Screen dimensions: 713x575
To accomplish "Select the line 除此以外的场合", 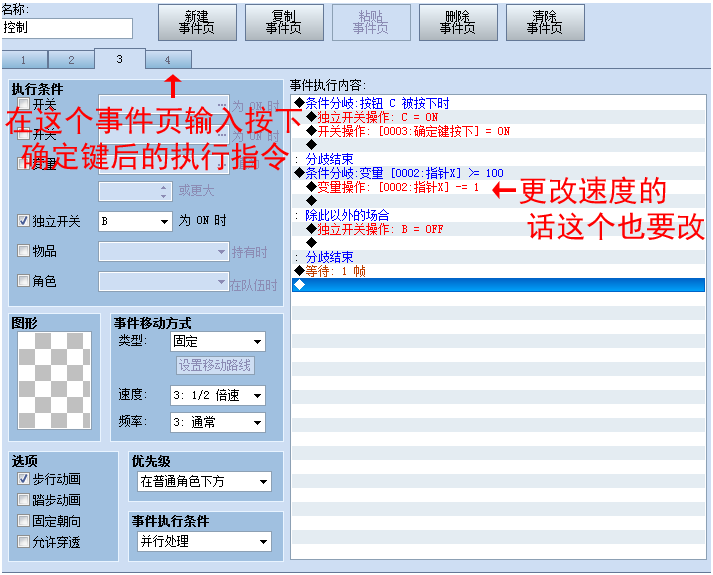I will click(x=499, y=215).
